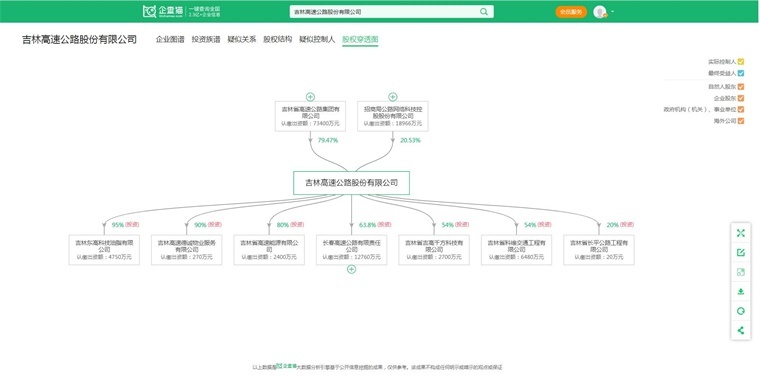Viewport: 760px width, 377px height.
Task: Open the 吉林东高科技油脂有限公司 node
Action: pyautogui.click(x=104, y=250)
